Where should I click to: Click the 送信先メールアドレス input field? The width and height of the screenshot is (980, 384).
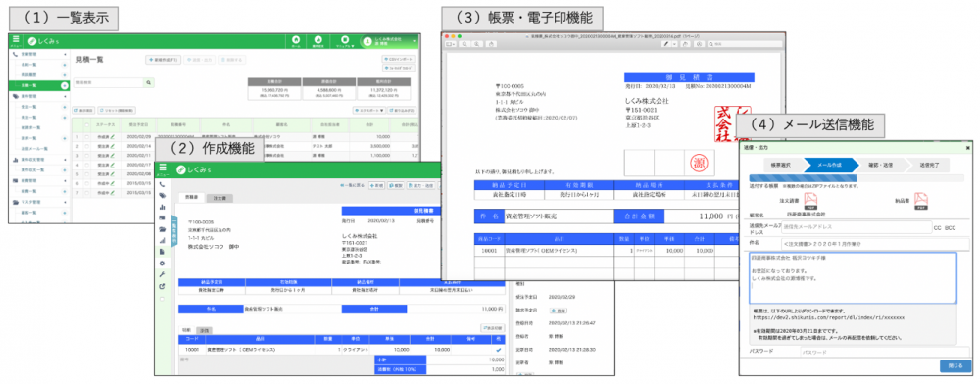click(x=856, y=228)
